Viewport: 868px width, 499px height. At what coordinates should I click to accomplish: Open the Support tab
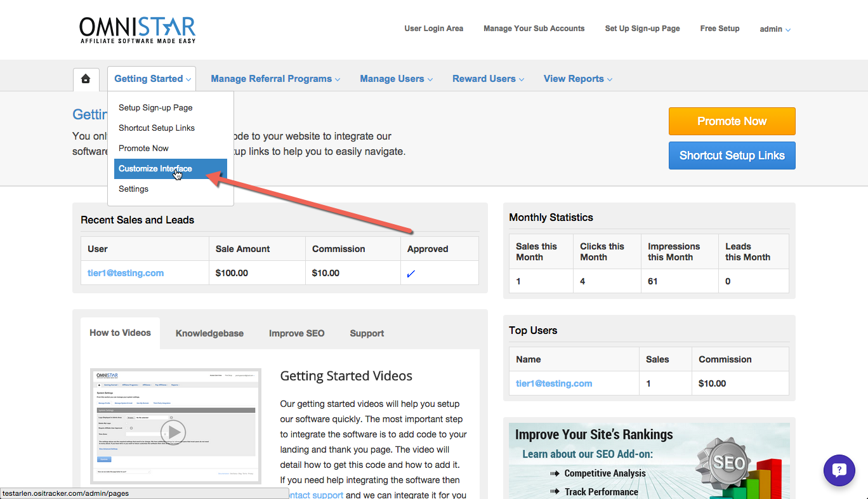(367, 333)
